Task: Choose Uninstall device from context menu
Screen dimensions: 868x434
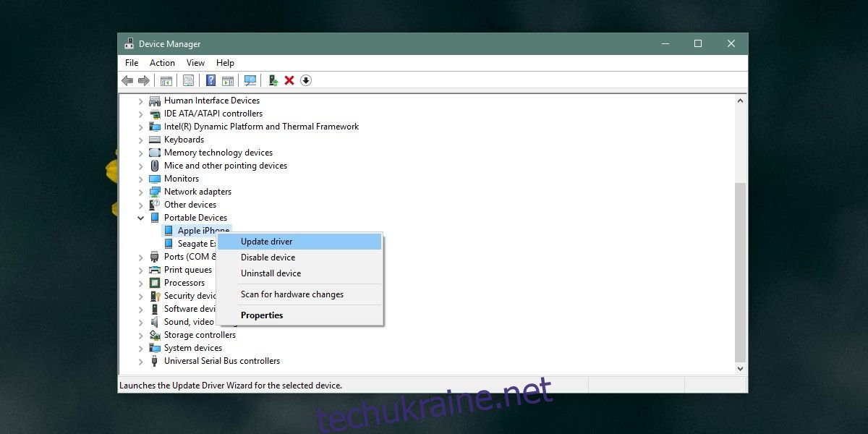Action: tap(300, 273)
